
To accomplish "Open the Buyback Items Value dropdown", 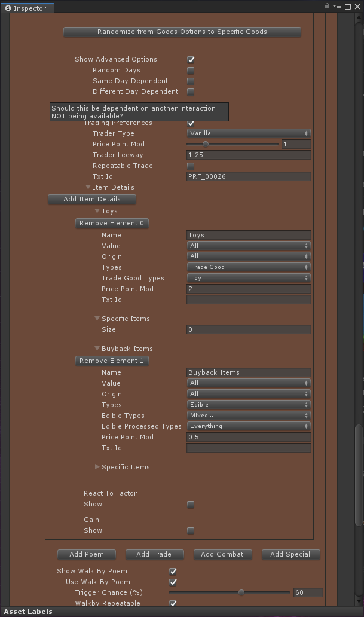I will point(249,383).
